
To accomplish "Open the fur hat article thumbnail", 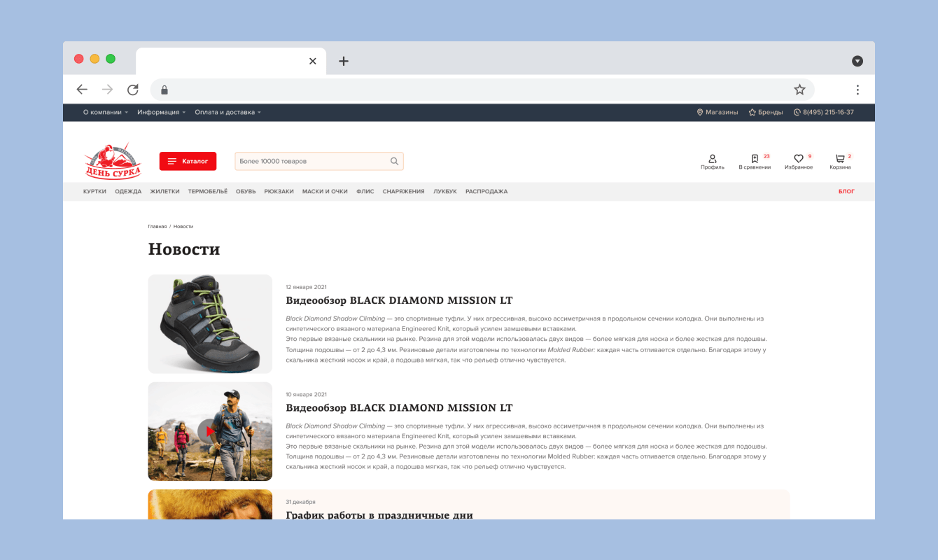I will point(210,504).
